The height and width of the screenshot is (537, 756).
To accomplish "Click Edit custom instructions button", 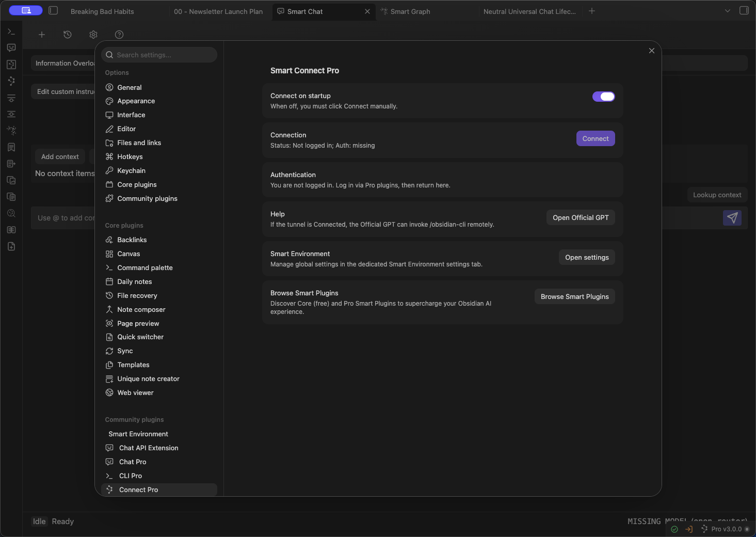I will click(x=63, y=91).
